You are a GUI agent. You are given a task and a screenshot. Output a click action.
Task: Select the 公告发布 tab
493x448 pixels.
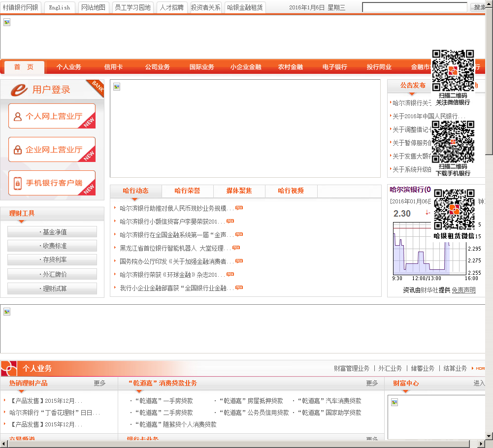(413, 86)
